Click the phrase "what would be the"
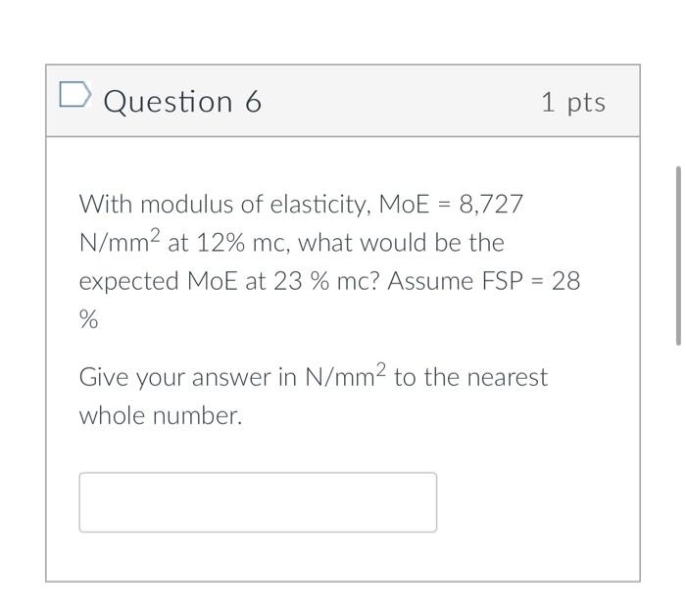Screen dimensions: 686x616 click(x=401, y=243)
